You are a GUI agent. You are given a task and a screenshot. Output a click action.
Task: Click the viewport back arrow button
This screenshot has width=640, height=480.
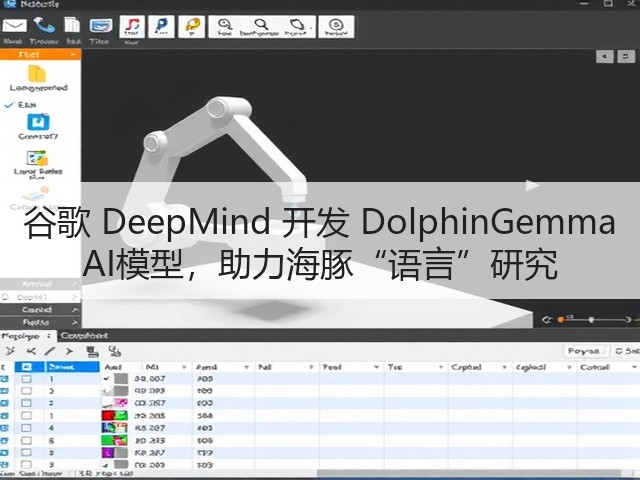[604, 56]
